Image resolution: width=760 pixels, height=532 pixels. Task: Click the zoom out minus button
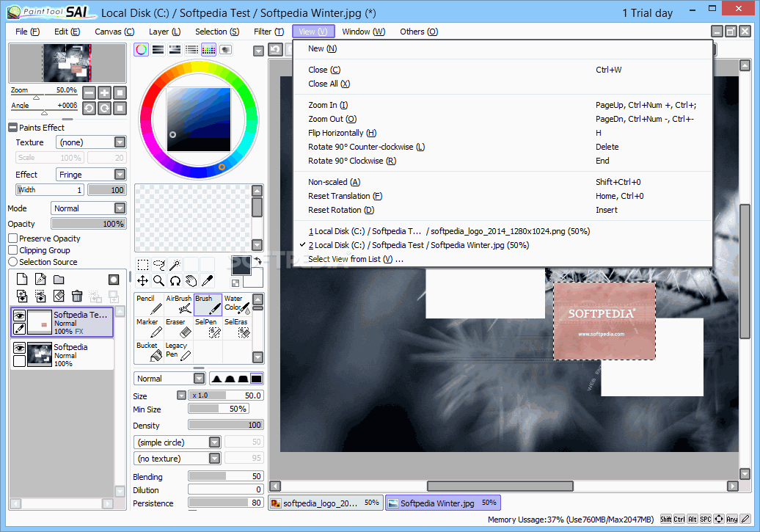89,92
